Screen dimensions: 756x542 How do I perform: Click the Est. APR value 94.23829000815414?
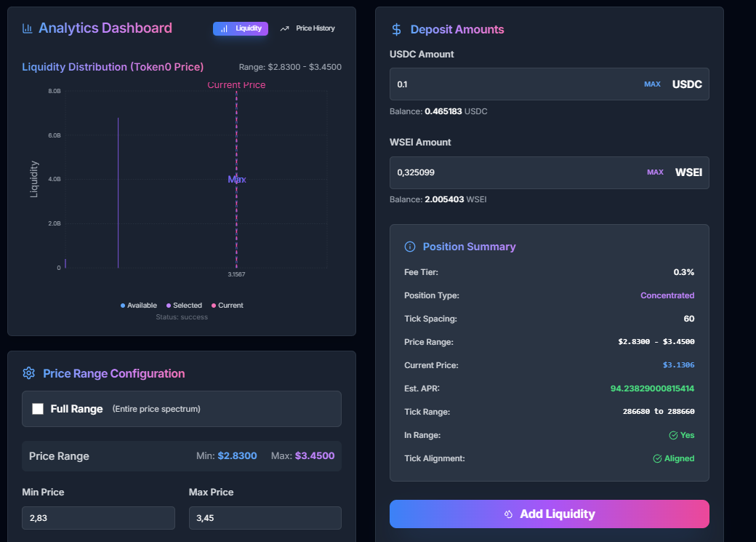652,388
